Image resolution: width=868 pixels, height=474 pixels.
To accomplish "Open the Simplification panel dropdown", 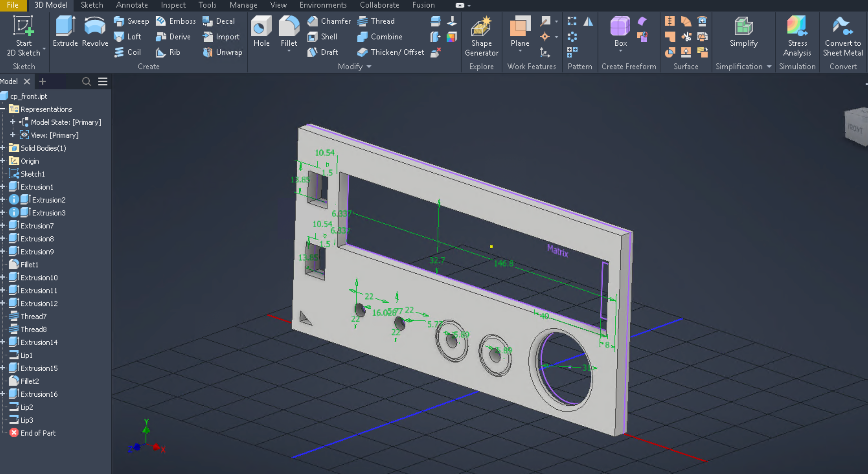I will tap(769, 67).
